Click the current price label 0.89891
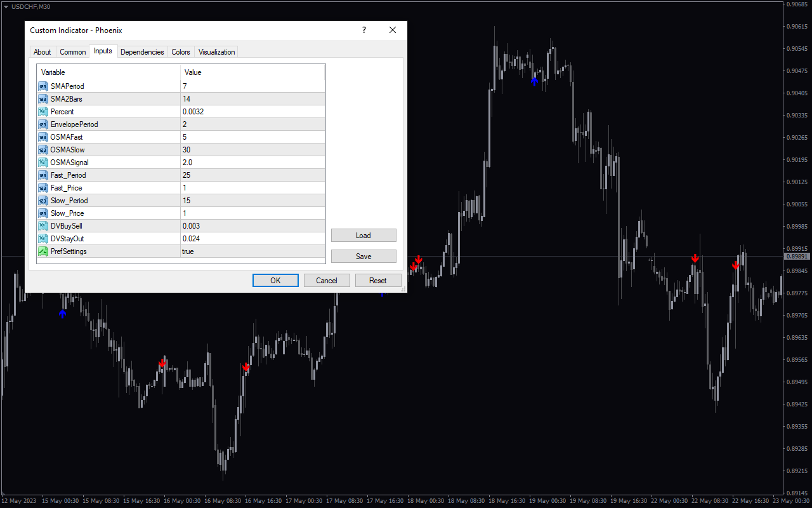Viewport: 812px width, 508px height. (x=797, y=257)
